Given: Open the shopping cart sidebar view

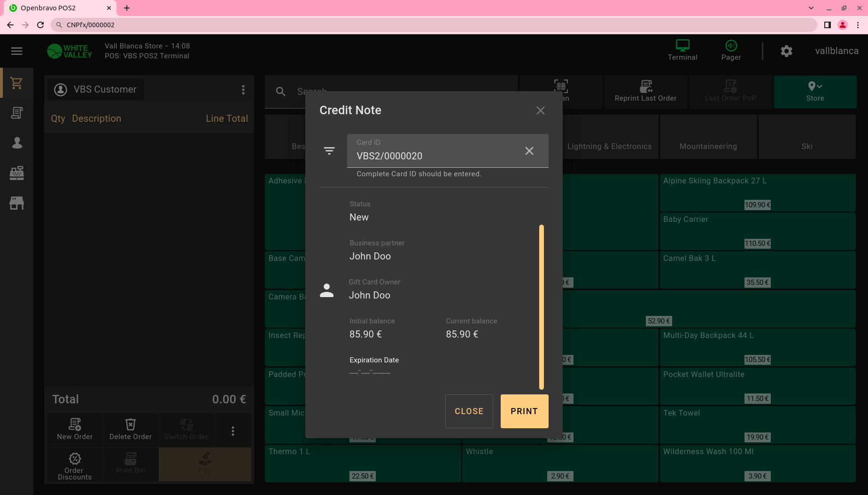Looking at the screenshot, I should click(17, 83).
